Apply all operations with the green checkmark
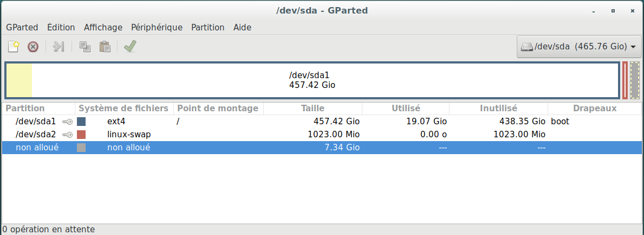Image resolution: width=644 pixels, height=235 pixels. point(130,47)
